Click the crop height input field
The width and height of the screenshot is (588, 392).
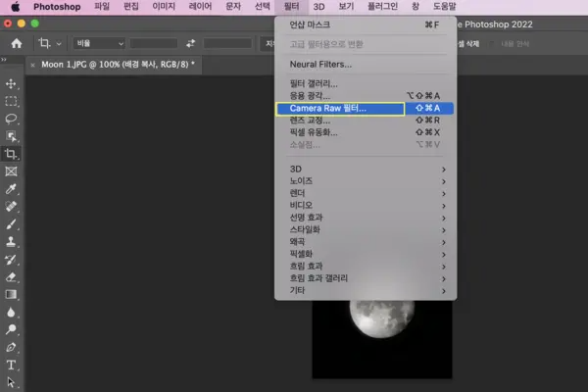point(227,43)
